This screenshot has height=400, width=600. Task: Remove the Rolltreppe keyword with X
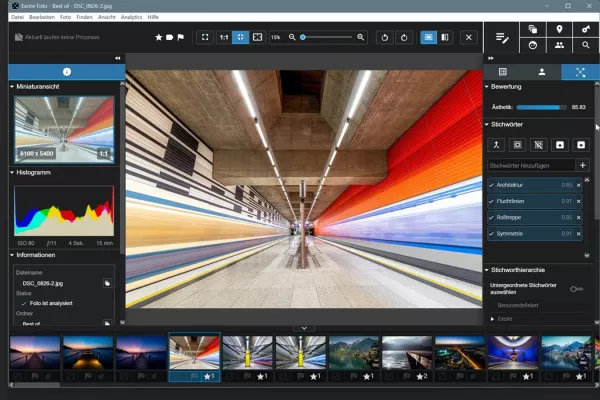pyautogui.click(x=578, y=217)
